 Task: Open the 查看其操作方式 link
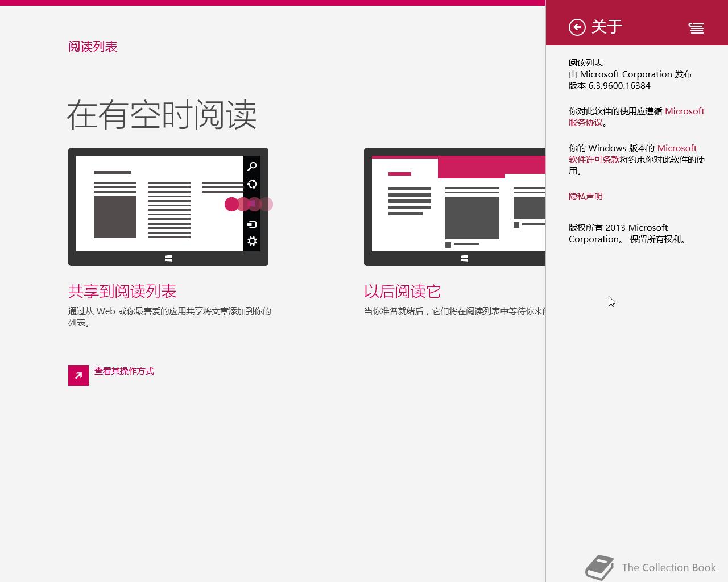coord(124,371)
